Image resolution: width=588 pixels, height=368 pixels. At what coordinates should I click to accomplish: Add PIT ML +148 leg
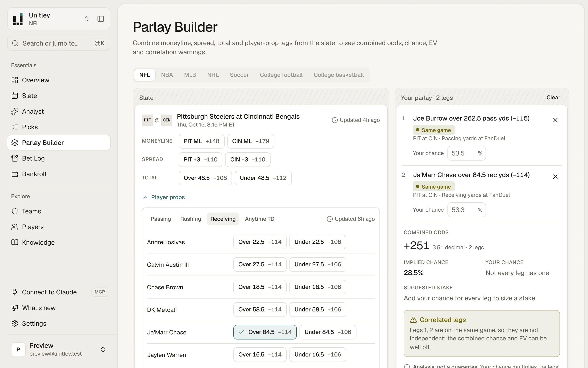(201, 141)
